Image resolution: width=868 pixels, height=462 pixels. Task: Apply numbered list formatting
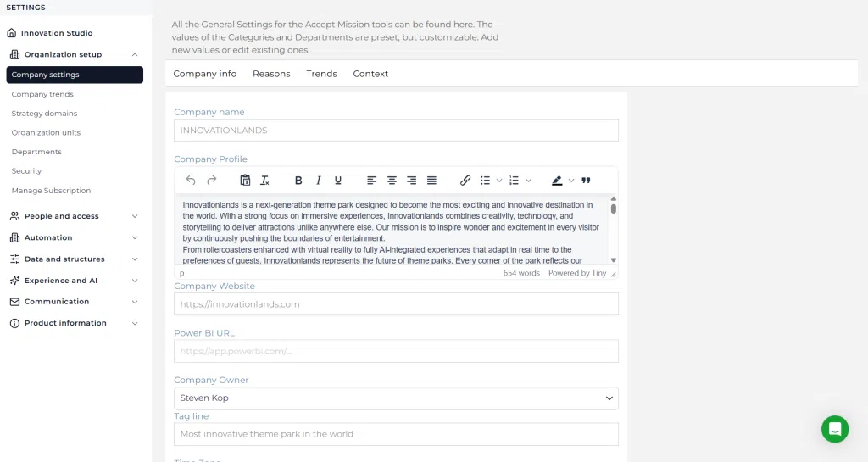point(514,181)
